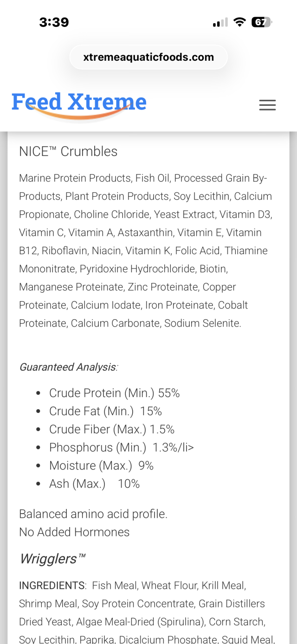Viewport: 297px width, 644px height.
Task: Tap the Ash 10% list item
Action: [x=94, y=483]
